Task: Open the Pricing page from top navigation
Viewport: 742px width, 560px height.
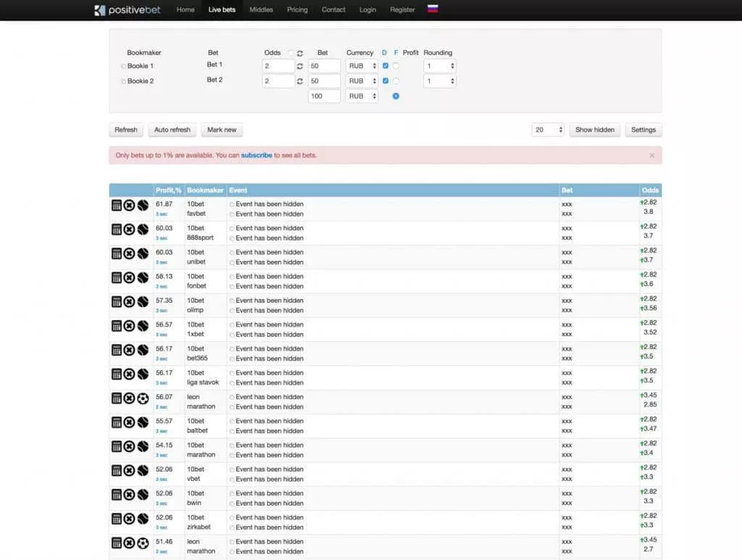Action: coord(297,10)
